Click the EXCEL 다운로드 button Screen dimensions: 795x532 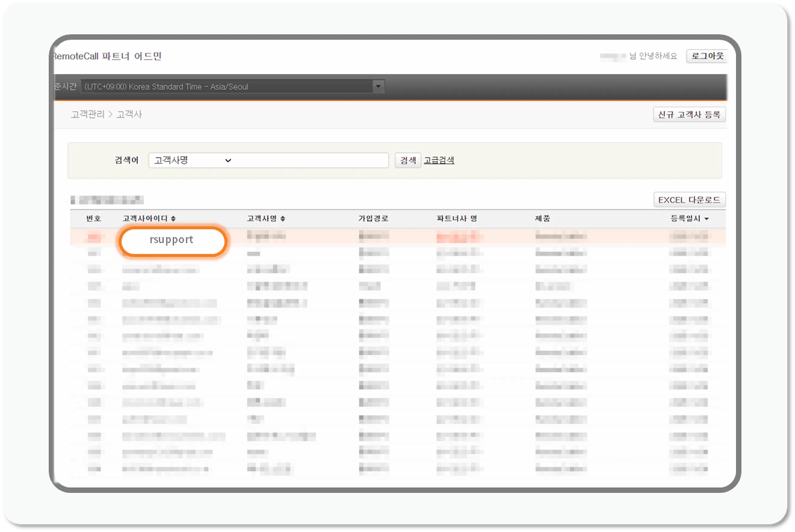tap(690, 199)
